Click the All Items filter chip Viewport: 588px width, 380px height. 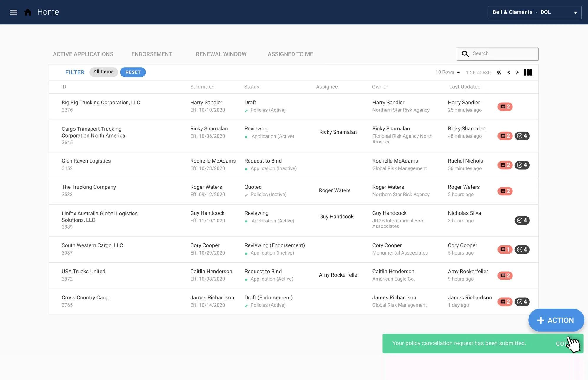coord(103,72)
